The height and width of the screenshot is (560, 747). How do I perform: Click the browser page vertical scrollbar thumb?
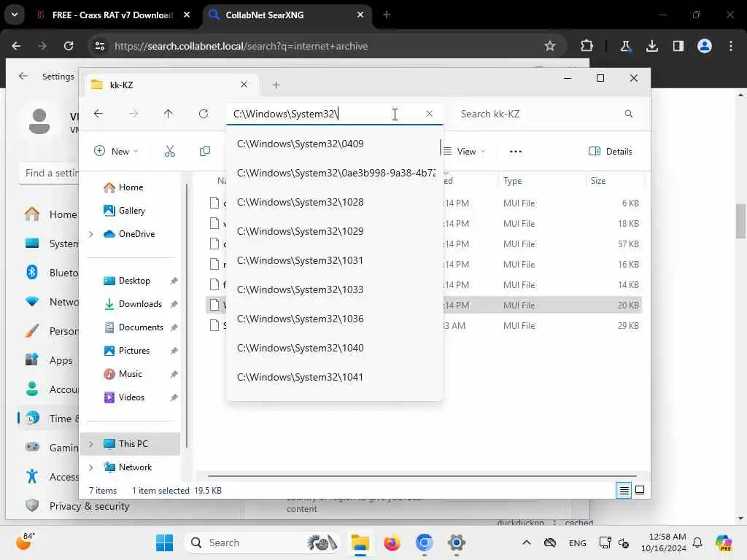(740, 221)
